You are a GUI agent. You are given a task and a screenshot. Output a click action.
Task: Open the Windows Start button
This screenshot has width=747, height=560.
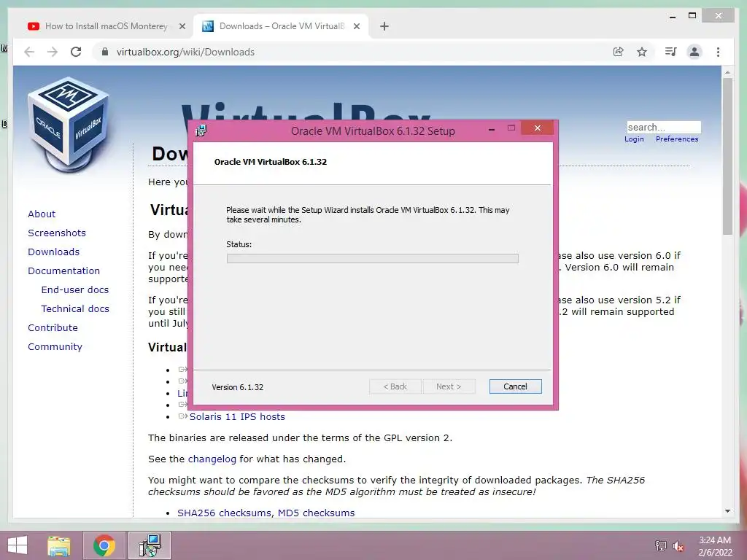[18, 545]
